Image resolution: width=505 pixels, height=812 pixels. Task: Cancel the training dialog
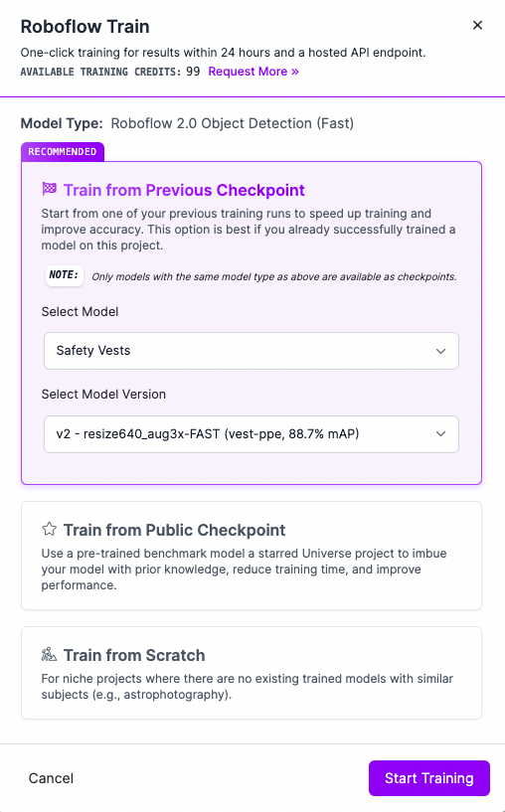51,778
